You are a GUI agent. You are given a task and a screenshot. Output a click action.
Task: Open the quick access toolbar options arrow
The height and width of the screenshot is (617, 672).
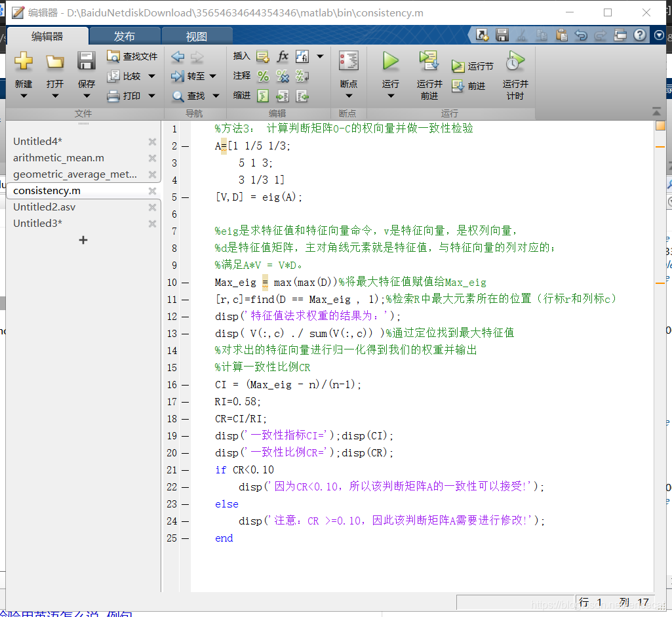point(660,35)
